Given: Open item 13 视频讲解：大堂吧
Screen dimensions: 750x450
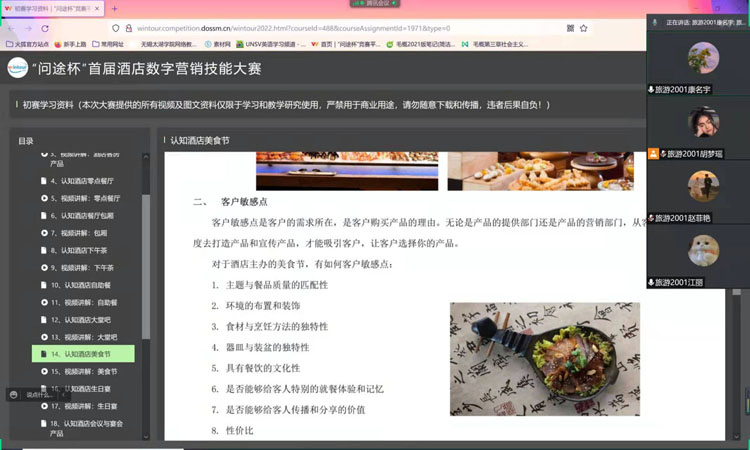Looking at the screenshot, I should tap(80, 337).
